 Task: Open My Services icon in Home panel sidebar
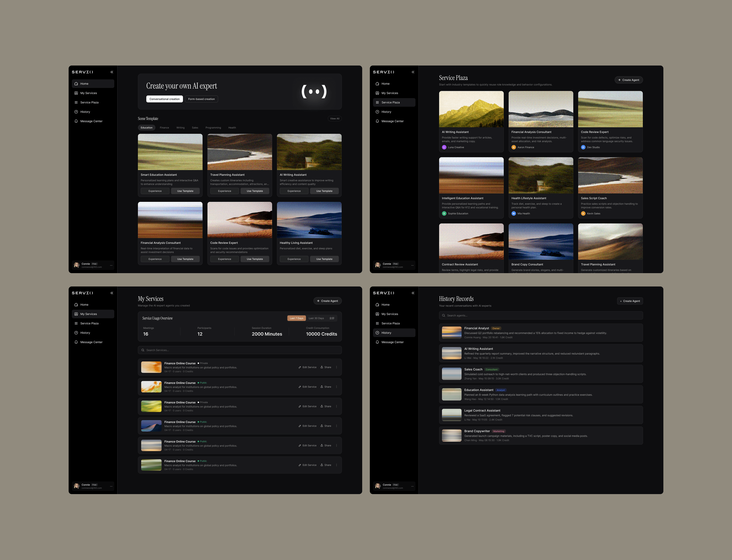pyautogui.click(x=76, y=93)
